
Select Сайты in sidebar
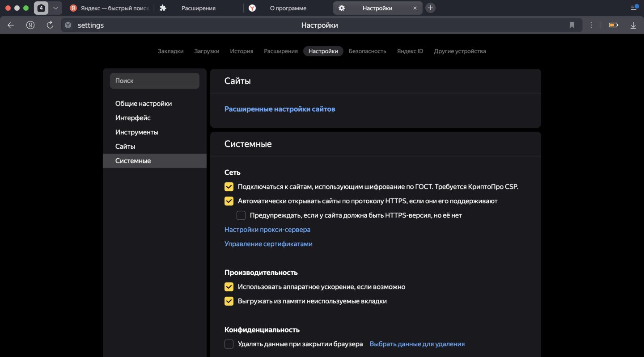tap(155, 147)
